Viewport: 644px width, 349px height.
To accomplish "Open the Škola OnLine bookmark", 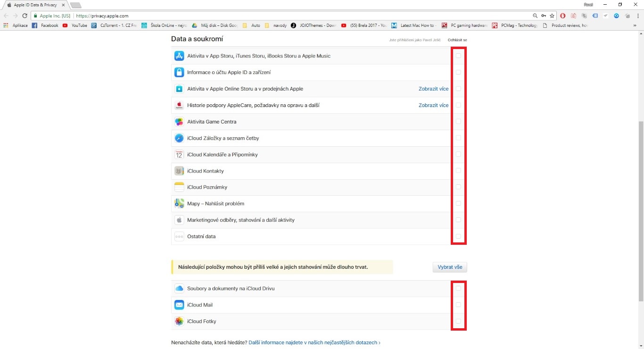I will pyautogui.click(x=164, y=25).
